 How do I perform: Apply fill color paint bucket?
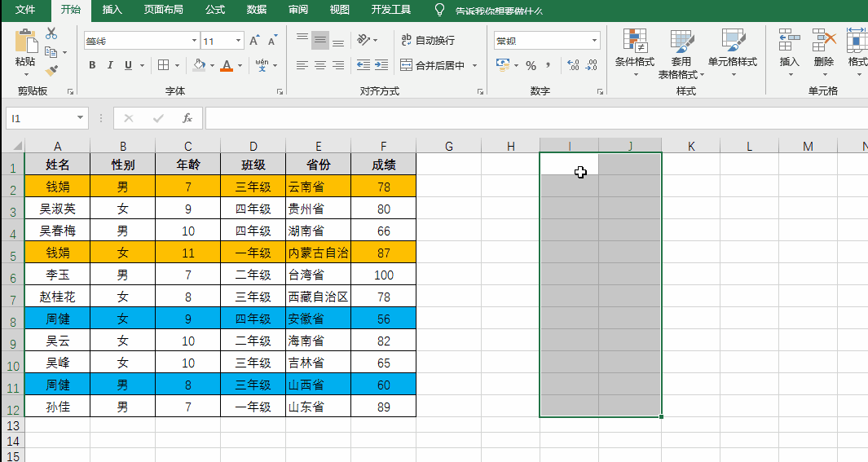pyautogui.click(x=200, y=65)
